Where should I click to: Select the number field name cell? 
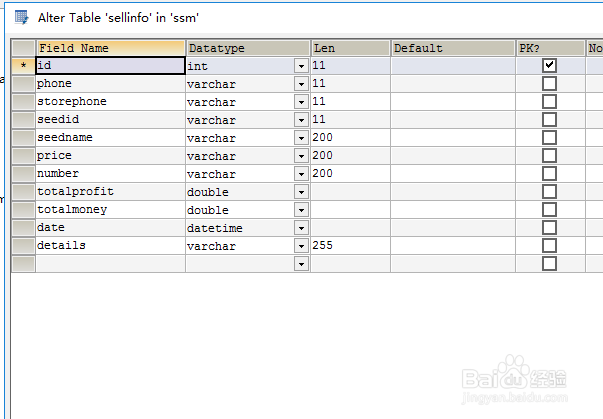110,173
